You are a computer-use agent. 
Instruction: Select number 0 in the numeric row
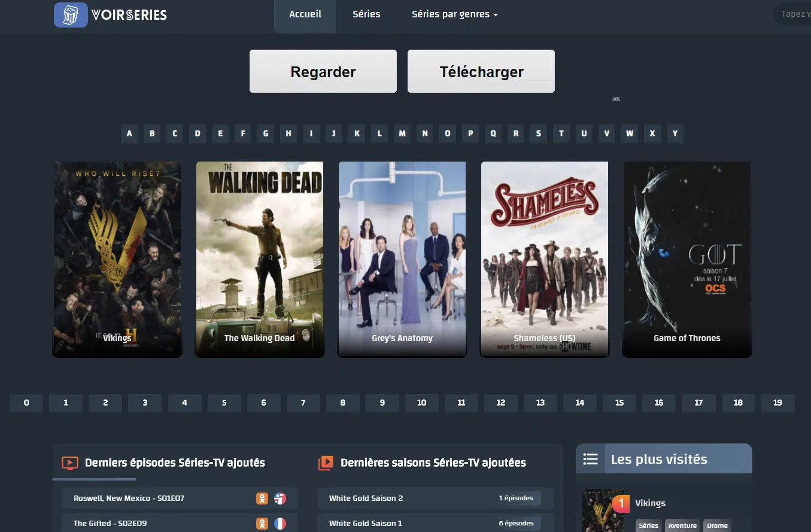pos(26,403)
